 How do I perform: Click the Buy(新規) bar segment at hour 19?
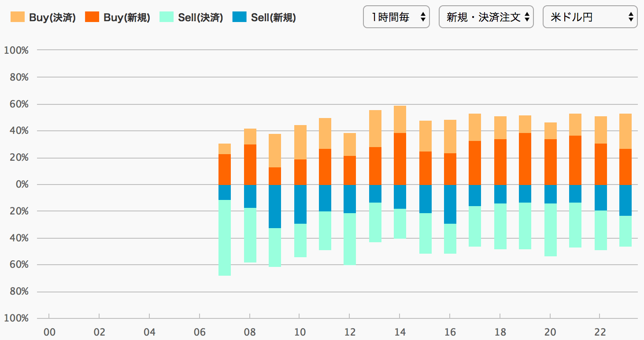coord(525,159)
